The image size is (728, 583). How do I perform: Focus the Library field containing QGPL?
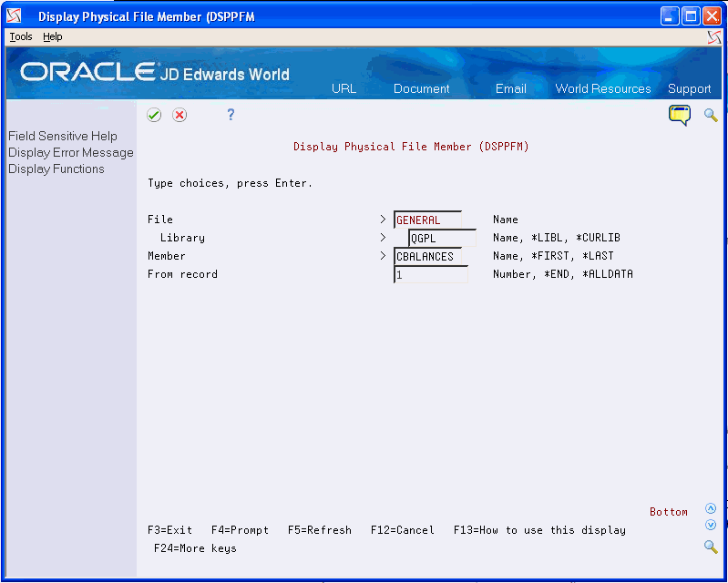click(x=443, y=238)
